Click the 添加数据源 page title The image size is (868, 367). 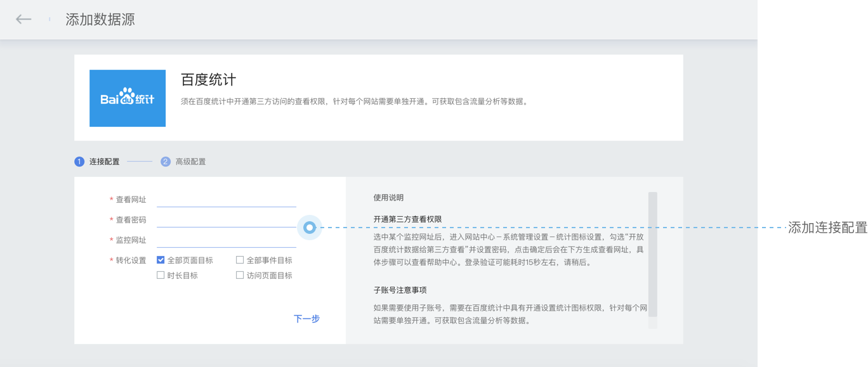(100, 20)
